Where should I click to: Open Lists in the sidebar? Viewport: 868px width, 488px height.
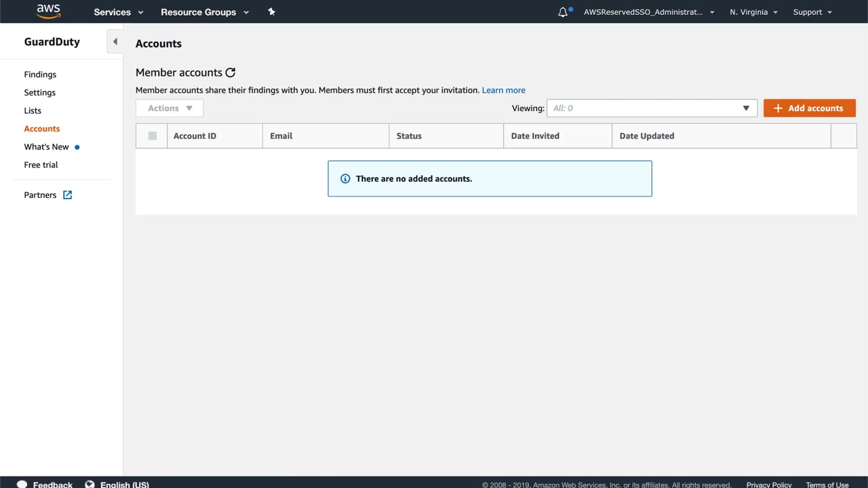[33, 110]
